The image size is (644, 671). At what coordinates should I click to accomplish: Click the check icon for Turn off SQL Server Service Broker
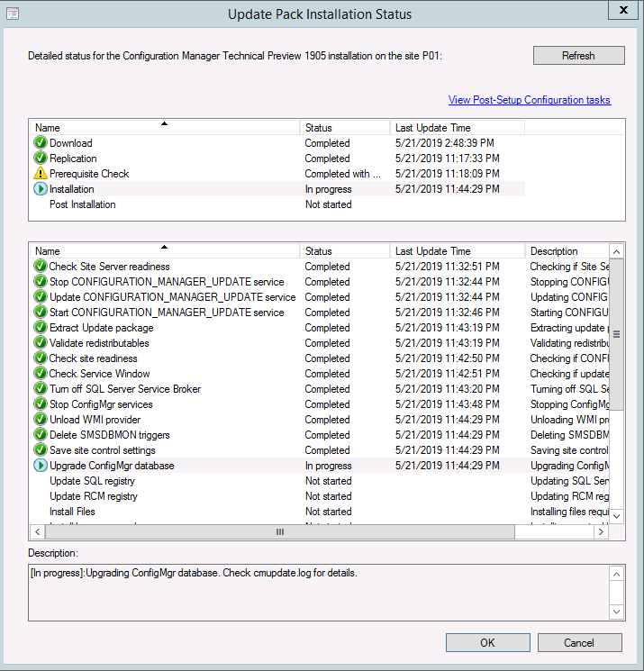(x=41, y=388)
